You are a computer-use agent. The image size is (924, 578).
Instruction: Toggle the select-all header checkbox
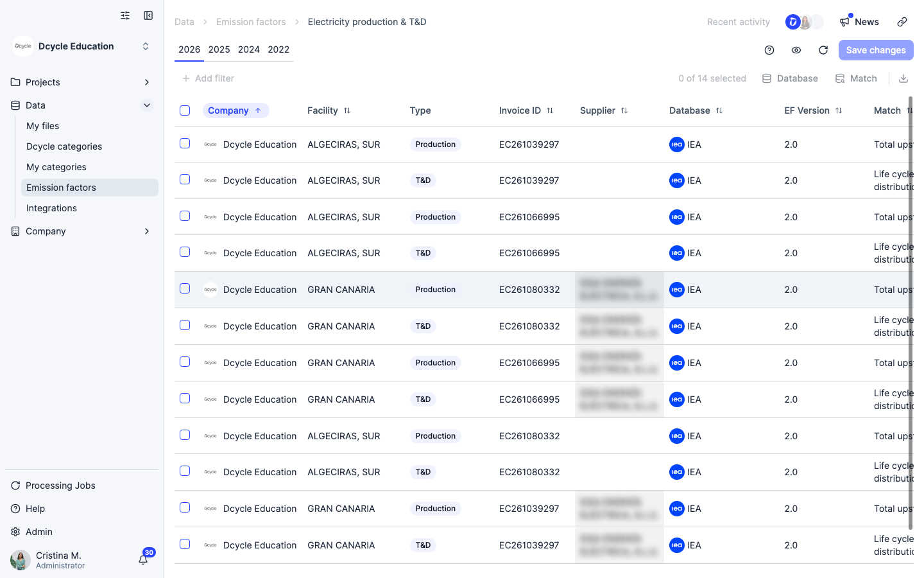[185, 110]
